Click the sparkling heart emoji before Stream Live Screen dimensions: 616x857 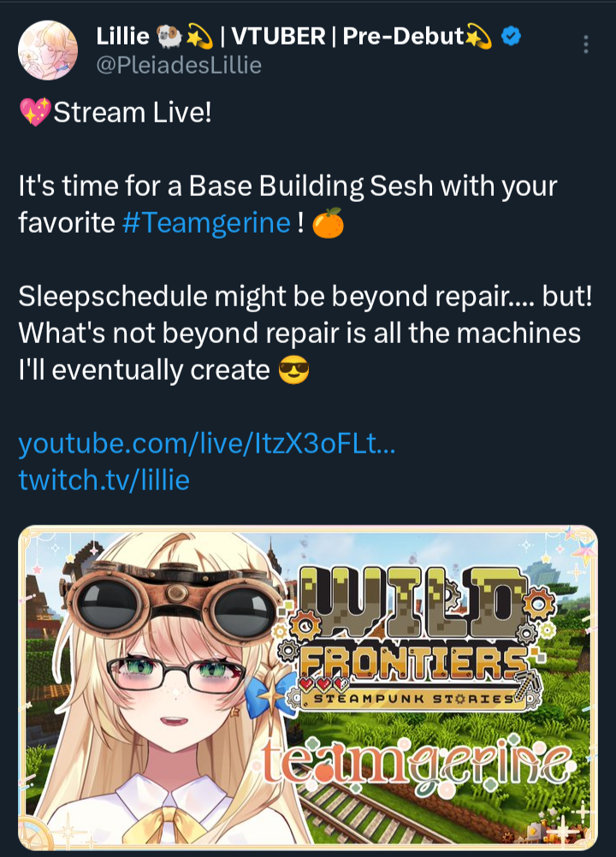pyautogui.click(x=35, y=112)
